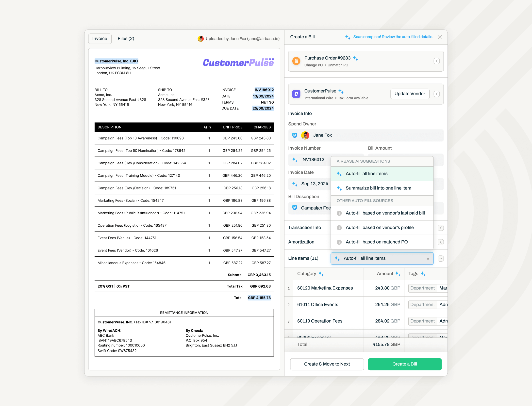This screenshot has height=406, width=532.
Task: Click Department tag in line item row 2
Action: coord(423,305)
